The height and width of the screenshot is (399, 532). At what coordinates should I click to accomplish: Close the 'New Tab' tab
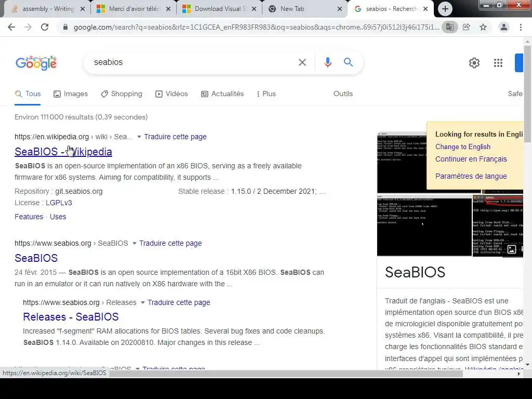click(x=340, y=9)
